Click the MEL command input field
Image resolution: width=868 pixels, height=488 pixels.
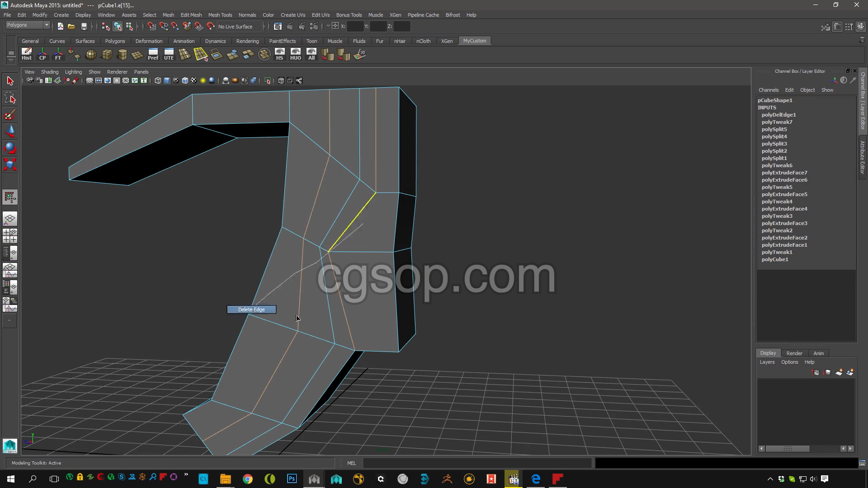477,463
